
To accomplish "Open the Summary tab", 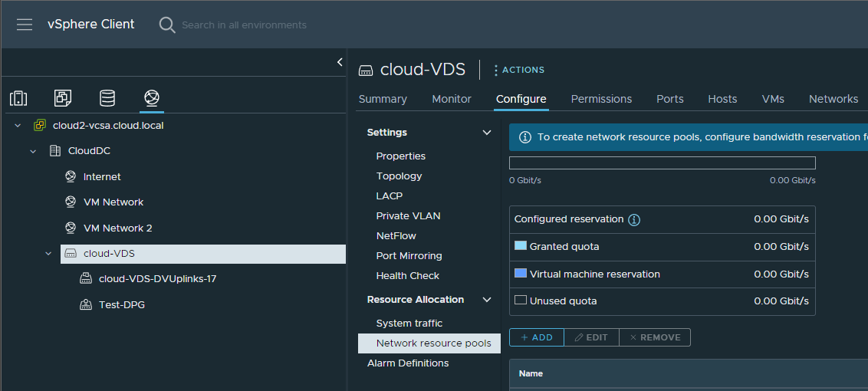I will 383,99.
